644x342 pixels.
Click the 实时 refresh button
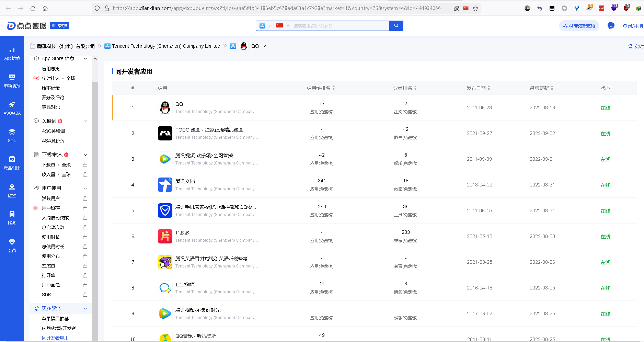coord(636,46)
